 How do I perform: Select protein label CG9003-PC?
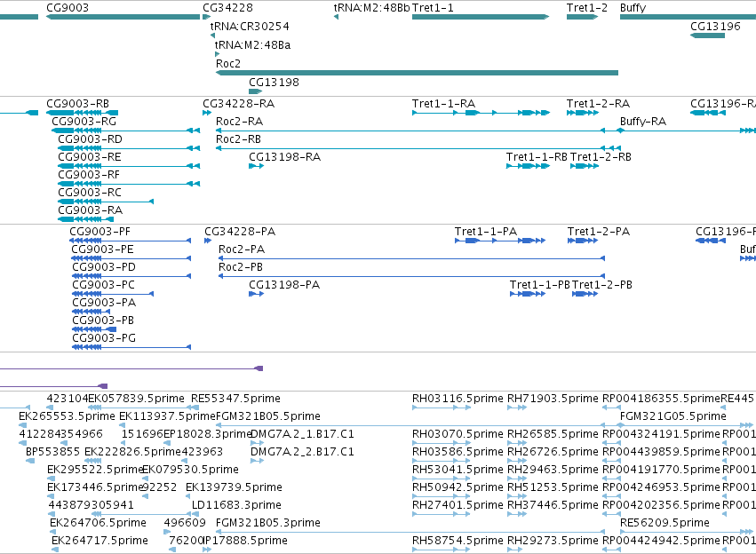coord(103,285)
